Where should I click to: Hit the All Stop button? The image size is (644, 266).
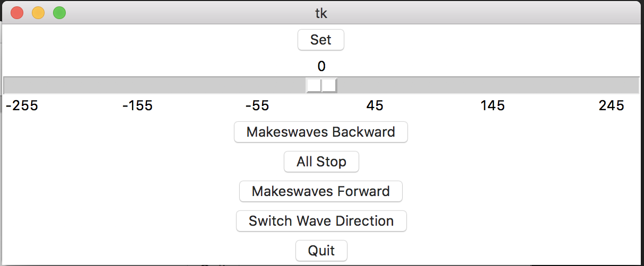[x=321, y=162]
